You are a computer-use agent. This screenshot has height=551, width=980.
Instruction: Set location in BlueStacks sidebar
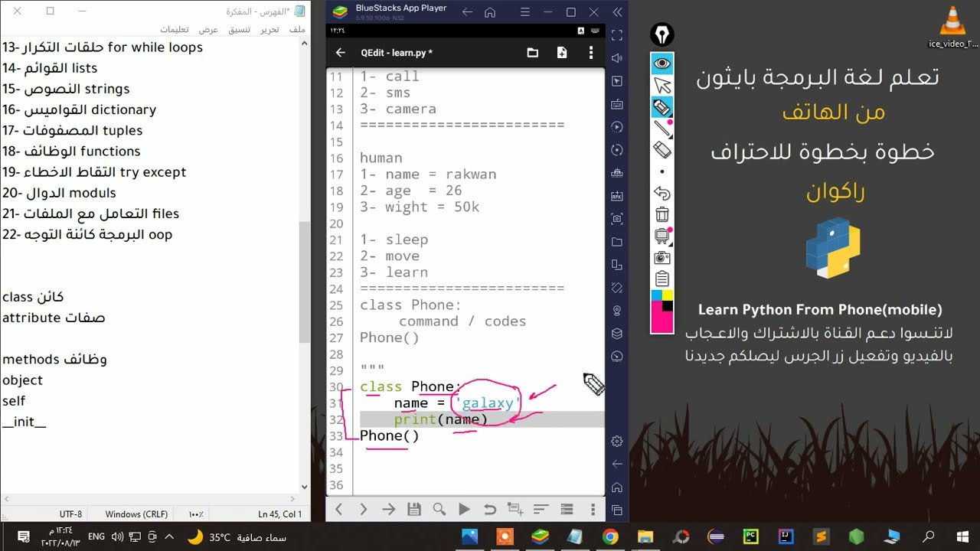pyautogui.click(x=617, y=311)
